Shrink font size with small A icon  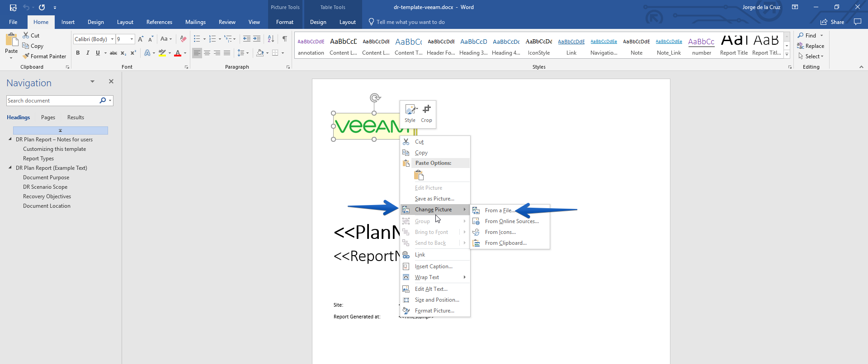tap(151, 39)
